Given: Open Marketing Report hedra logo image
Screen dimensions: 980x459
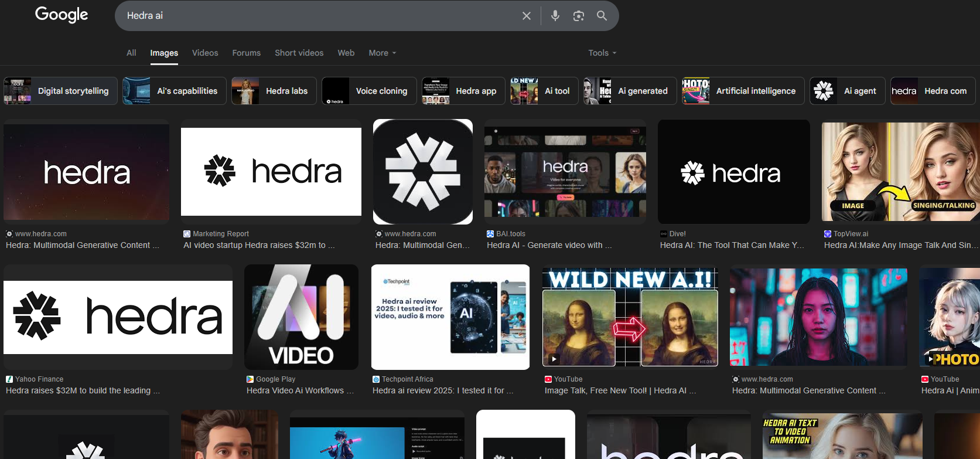Looking at the screenshot, I should point(271,172).
